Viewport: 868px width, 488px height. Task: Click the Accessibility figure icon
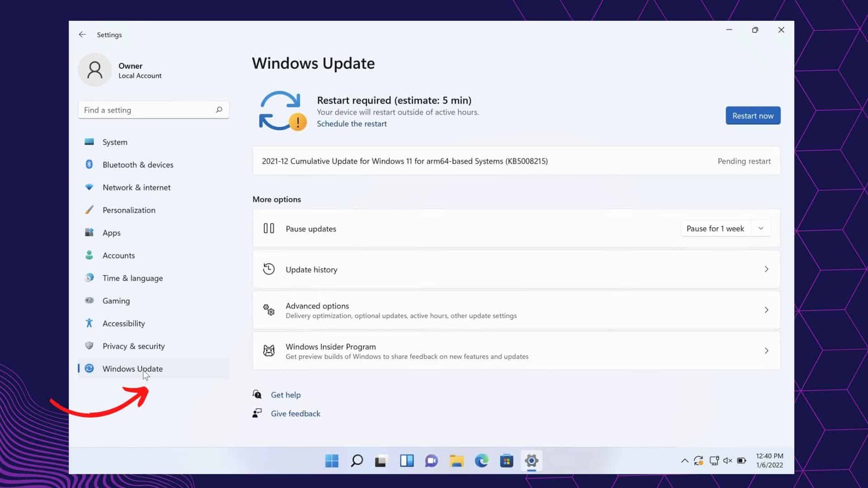coord(90,323)
